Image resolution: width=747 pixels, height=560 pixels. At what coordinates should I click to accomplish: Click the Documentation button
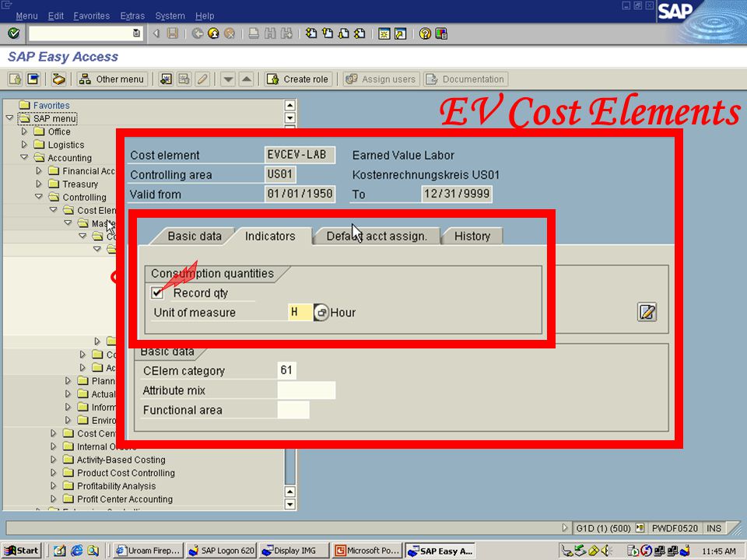click(x=465, y=79)
